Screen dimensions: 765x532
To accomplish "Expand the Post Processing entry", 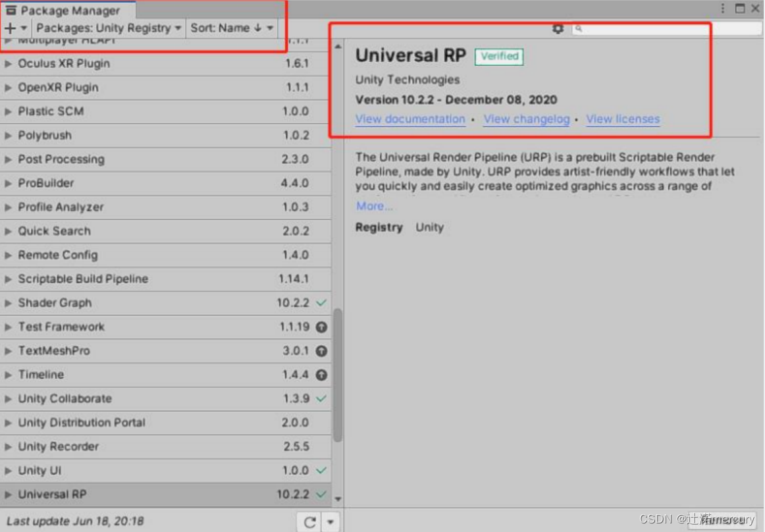I will pyautogui.click(x=8, y=159).
